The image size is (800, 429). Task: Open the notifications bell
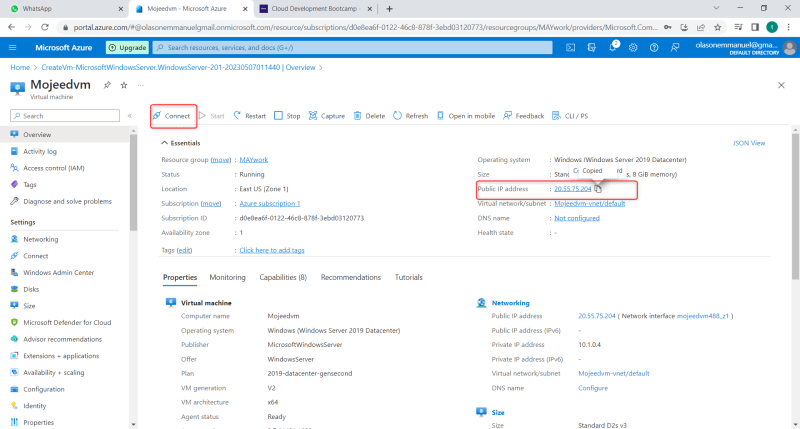(x=612, y=47)
